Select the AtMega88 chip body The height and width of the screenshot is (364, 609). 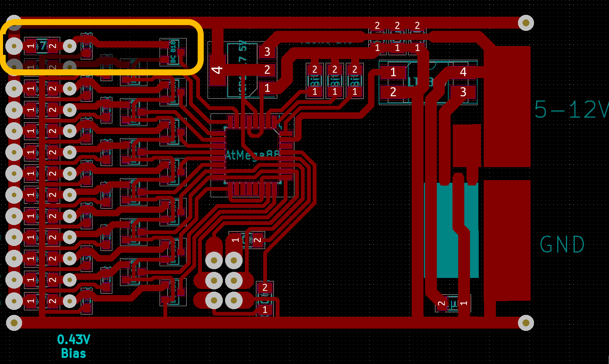253,155
